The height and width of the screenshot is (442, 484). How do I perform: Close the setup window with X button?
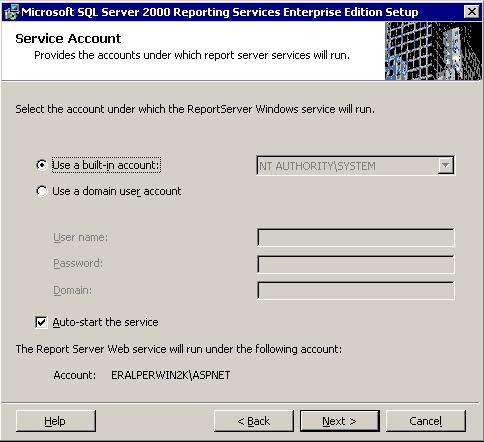pyautogui.click(x=472, y=12)
